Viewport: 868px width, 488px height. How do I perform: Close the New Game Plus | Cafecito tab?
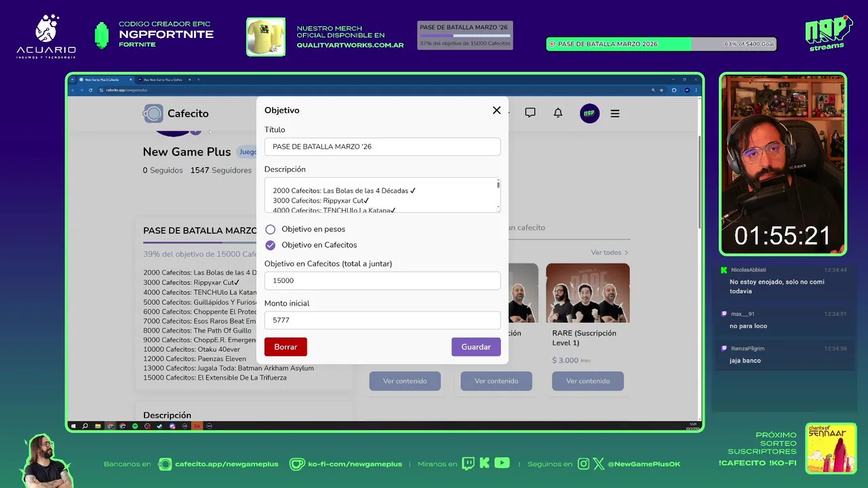[x=130, y=79]
